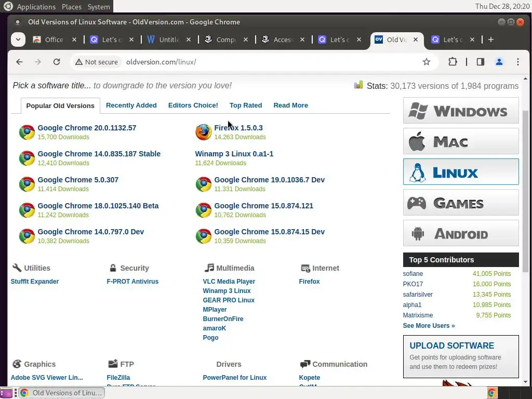
Task: Open the VLC Media Player link
Action: click(229, 282)
